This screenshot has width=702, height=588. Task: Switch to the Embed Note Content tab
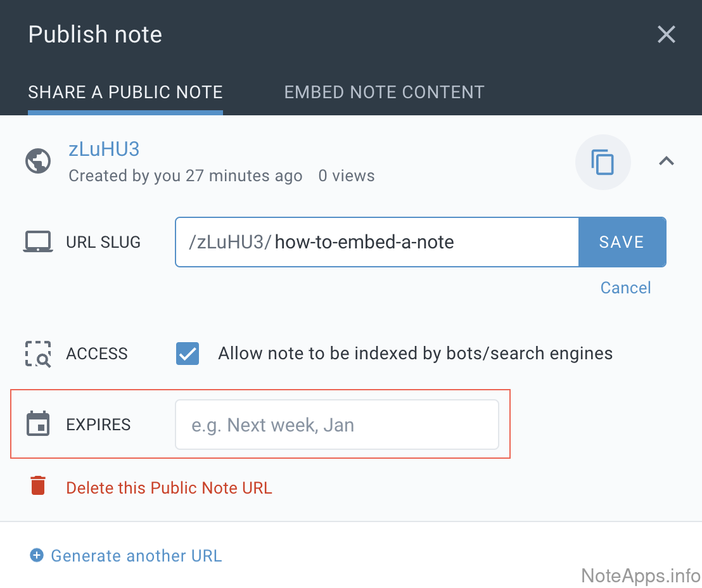384,93
